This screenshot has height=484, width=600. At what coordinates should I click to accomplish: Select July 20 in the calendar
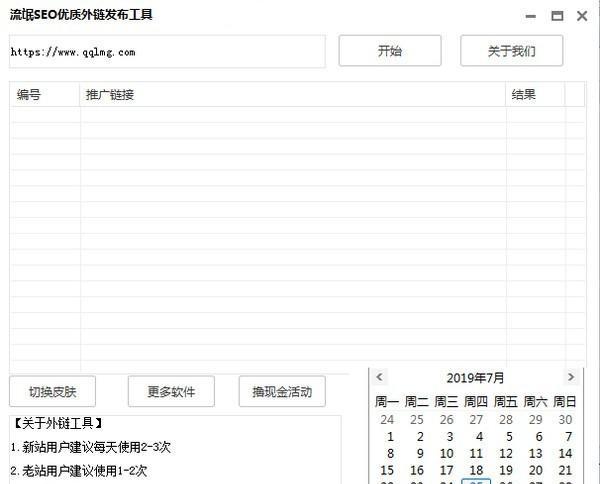[536, 470]
